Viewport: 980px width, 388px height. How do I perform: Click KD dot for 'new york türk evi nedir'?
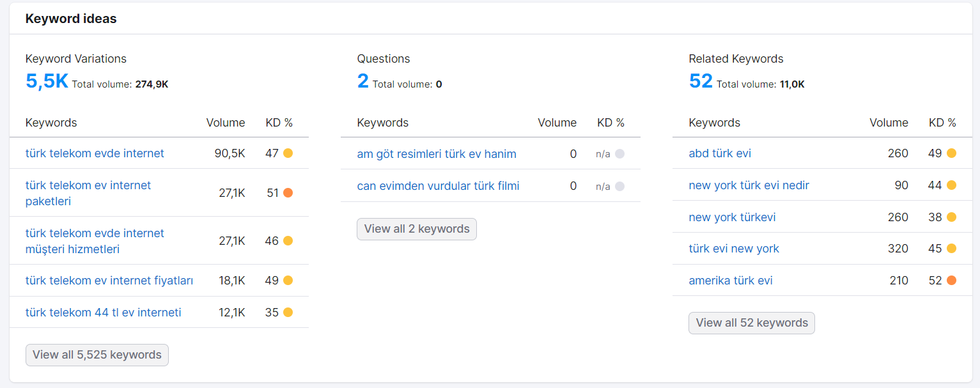[x=951, y=185]
